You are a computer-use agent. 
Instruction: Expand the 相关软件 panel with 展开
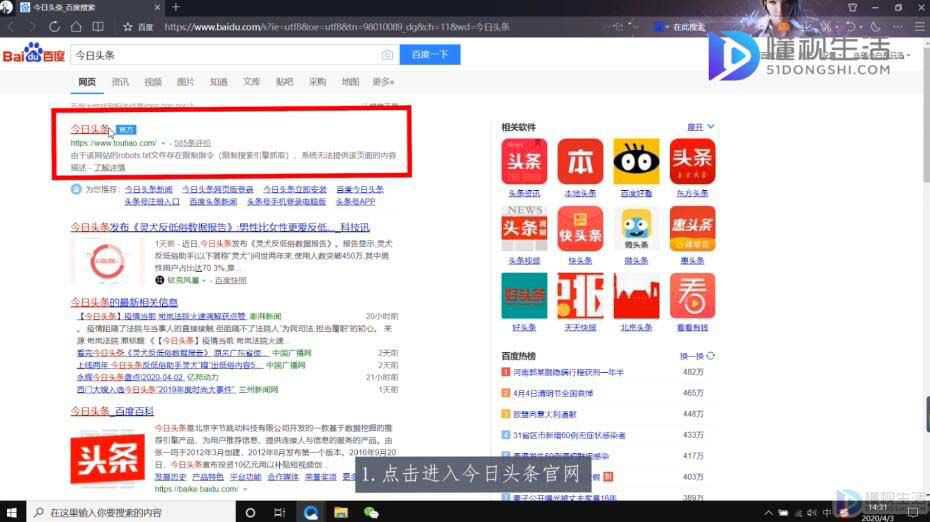[700, 127]
